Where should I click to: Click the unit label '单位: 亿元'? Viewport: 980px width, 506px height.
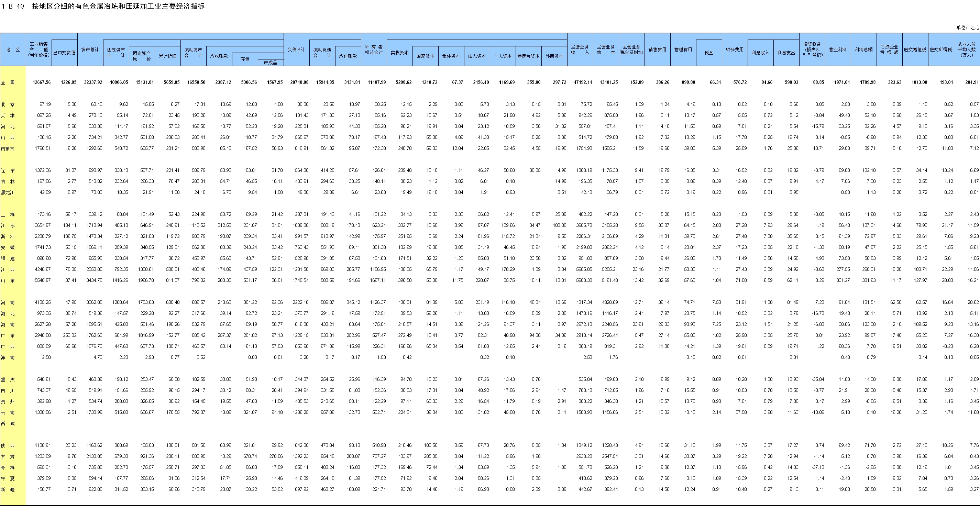[967, 28]
